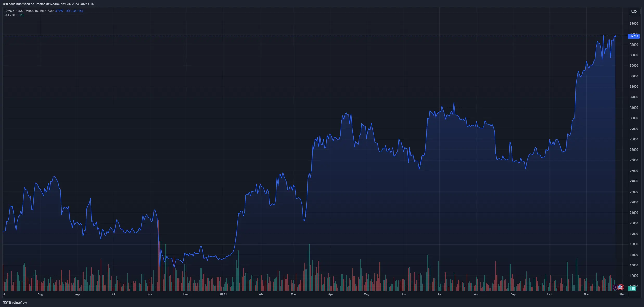Click the 2023 label on time axis
Viewport: 644px width, 307px height.
pos(223,294)
